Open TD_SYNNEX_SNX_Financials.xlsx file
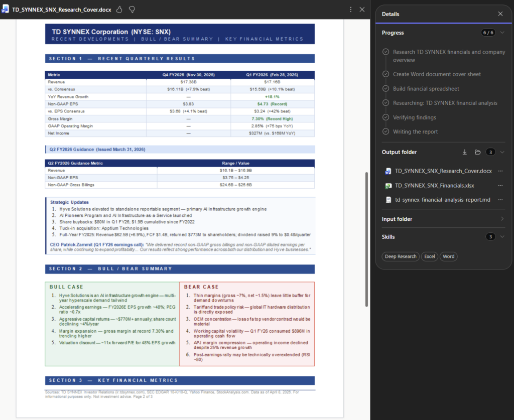 [434, 186]
